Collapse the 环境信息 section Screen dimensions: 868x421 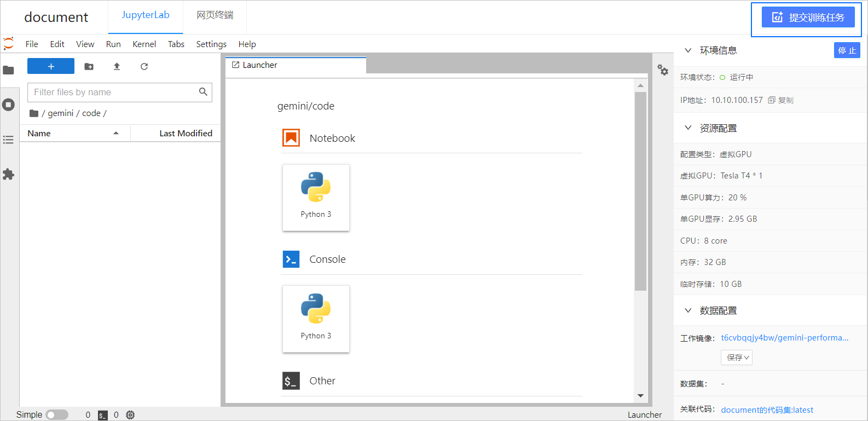coord(688,50)
